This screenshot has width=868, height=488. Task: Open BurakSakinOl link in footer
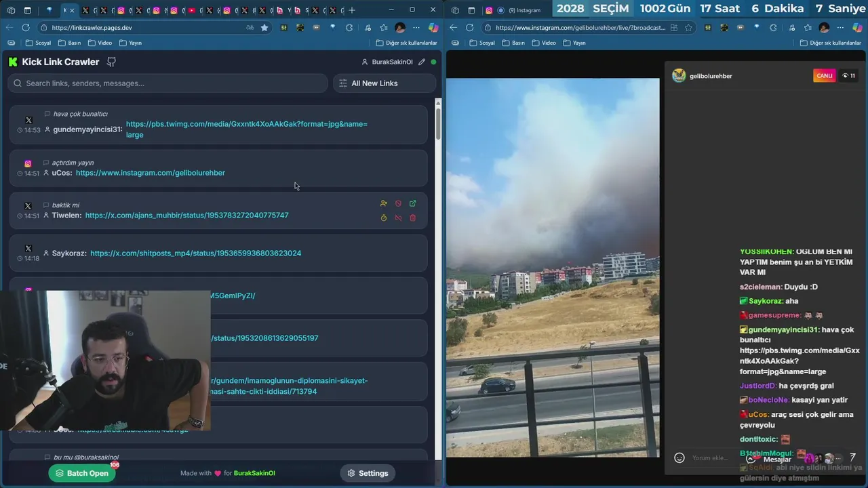(x=254, y=473)
